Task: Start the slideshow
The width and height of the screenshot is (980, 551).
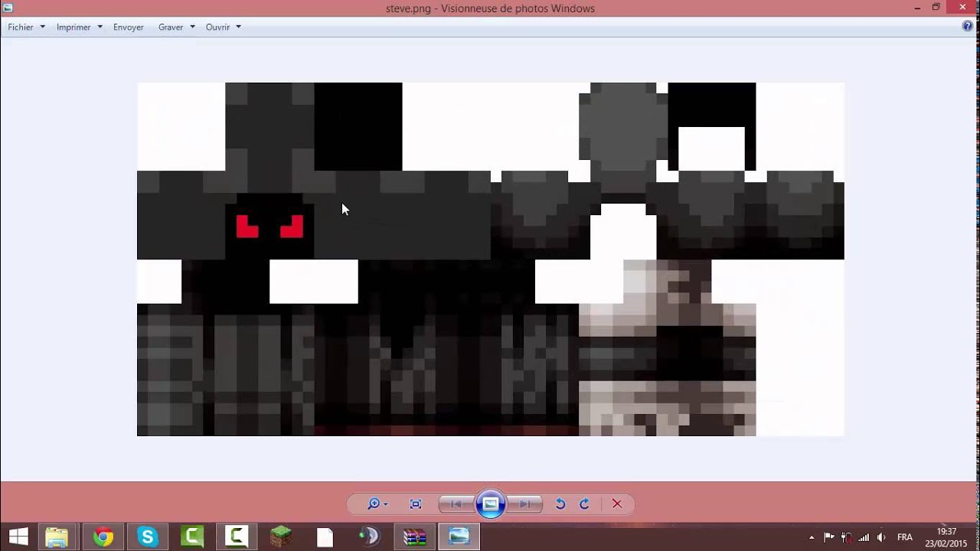Action: tap(490, 504)
